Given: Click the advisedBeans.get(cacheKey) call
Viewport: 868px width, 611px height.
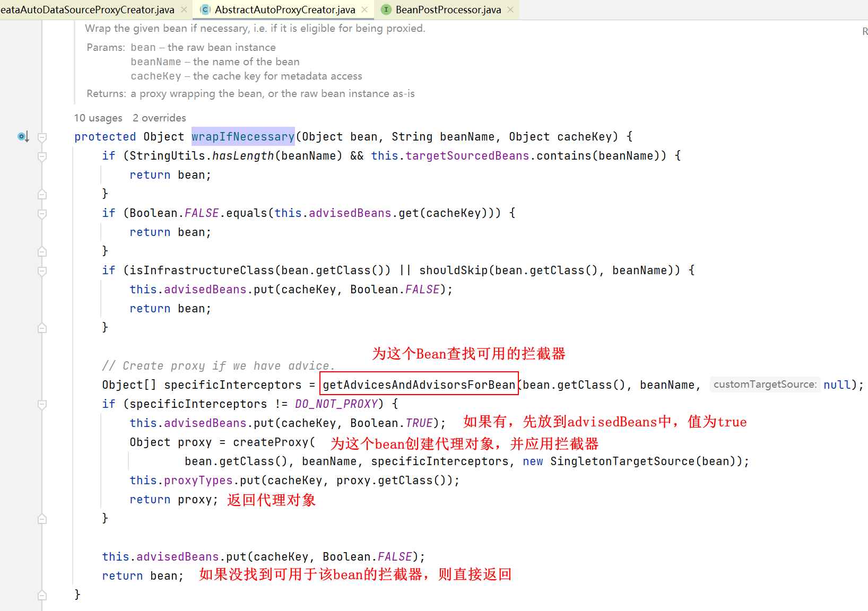Looking at the screenshot, I should [x=398, y=213].
